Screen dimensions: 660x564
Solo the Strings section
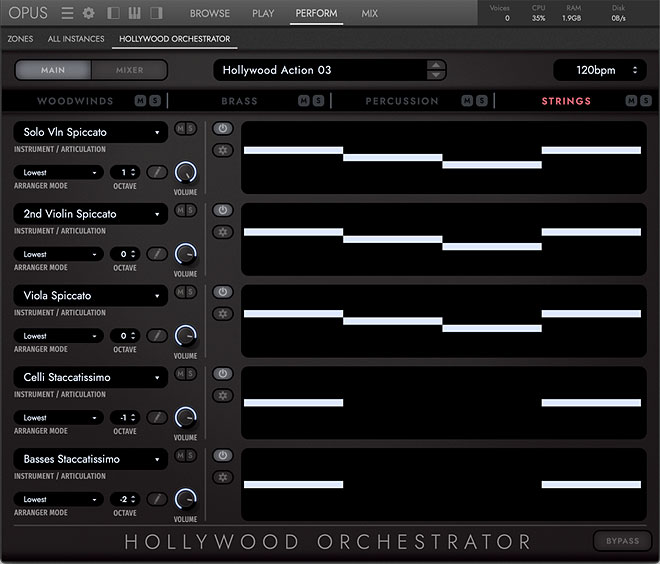646,101
